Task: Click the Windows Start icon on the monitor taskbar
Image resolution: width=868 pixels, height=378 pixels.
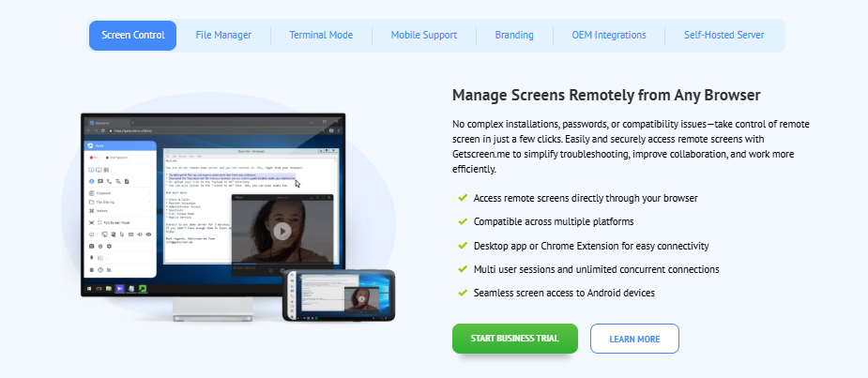Action: click(x=88, y=288)
